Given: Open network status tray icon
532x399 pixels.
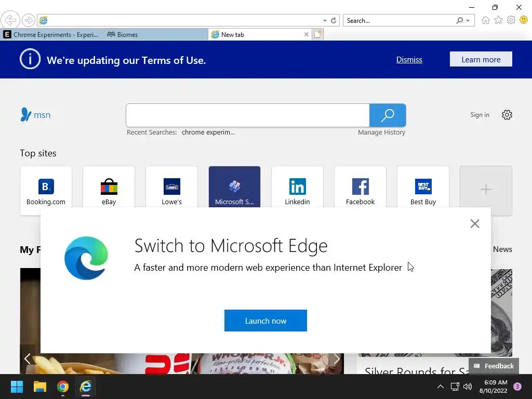Looking at the screenshot, I should coord(455,387).
